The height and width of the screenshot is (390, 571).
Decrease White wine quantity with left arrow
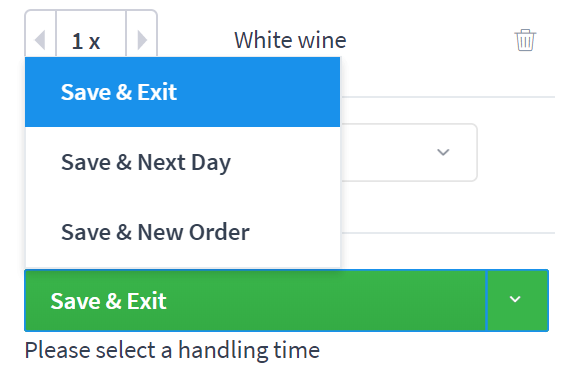pyautogui.click(x=40, y=40)
